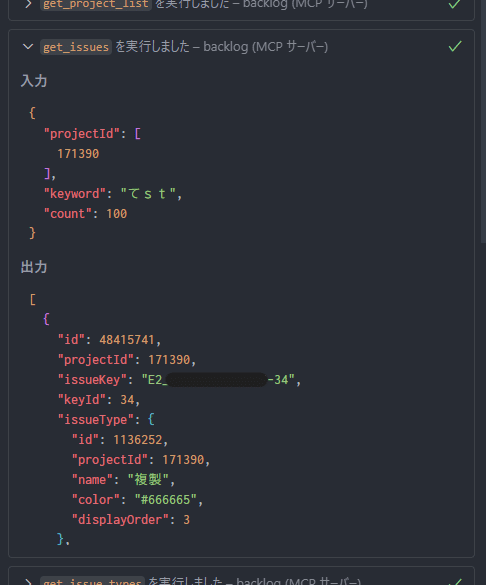Image resolution: width=486 pixels, height=585 pixels.
Task: Click the count value 100
Action: [117, 214]
